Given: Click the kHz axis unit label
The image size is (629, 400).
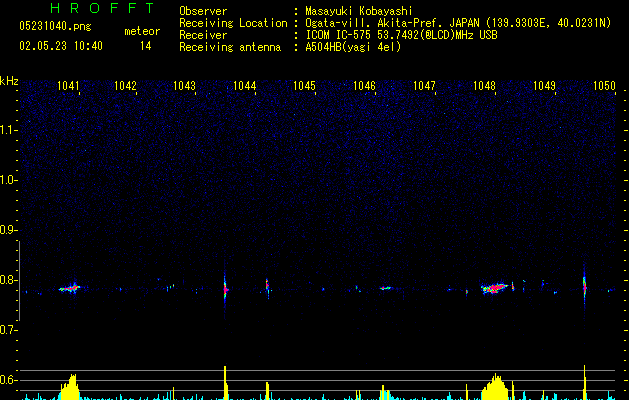Looking at the screenshot, I should click(x=9, y=81).
